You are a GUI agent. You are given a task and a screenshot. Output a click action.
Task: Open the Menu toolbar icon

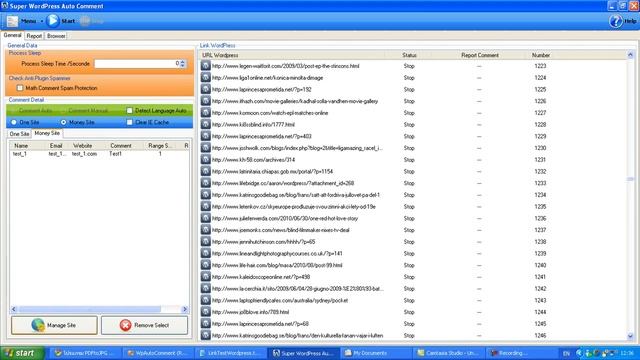12,21
